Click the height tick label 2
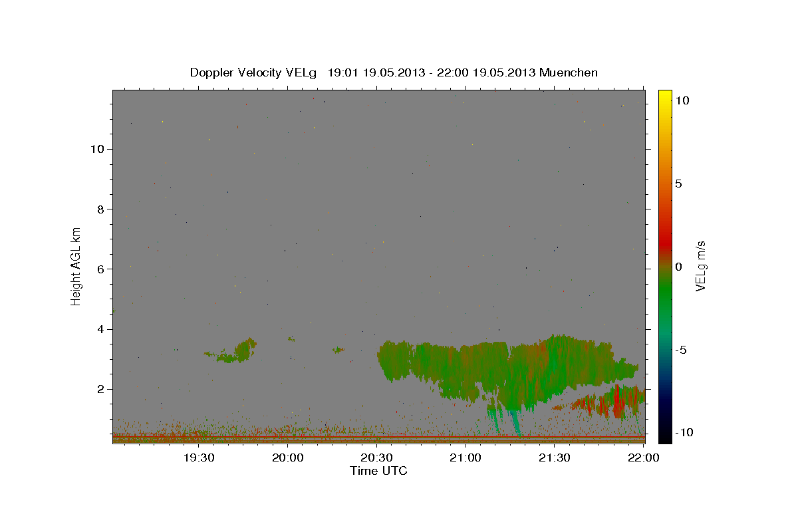This screenshot has height=532, width=798. (x=100, y=389)
